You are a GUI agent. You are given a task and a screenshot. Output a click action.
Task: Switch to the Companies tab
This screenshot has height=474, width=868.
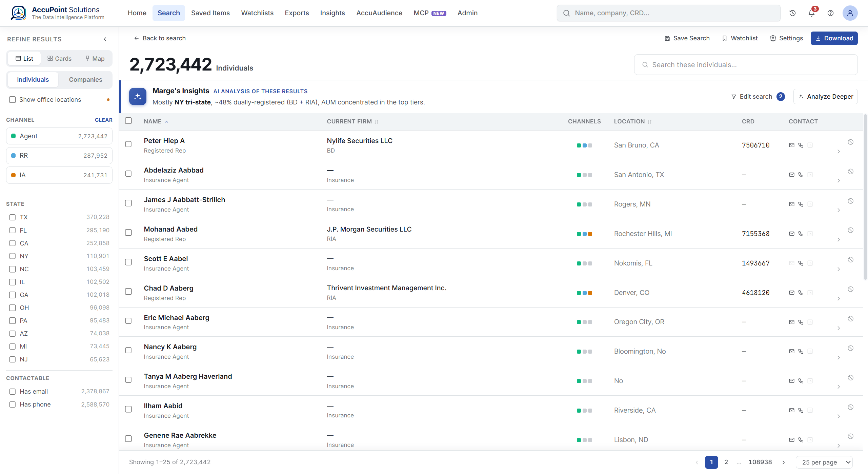[x=85, y=80]
